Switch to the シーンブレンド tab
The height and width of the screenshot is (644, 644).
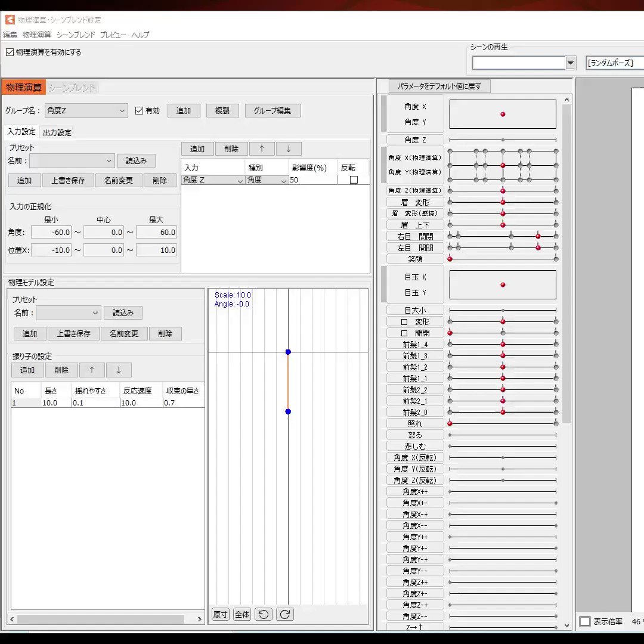point(72,88)
